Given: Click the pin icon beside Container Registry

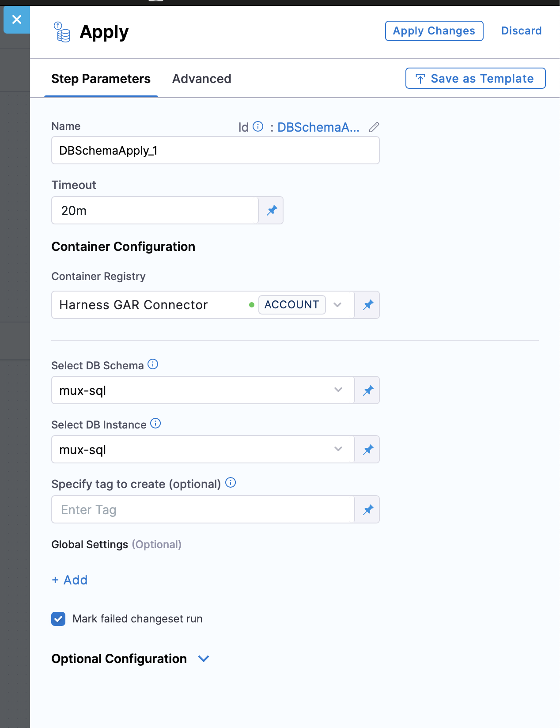Looking at the screenshot, I should (368, 305).
